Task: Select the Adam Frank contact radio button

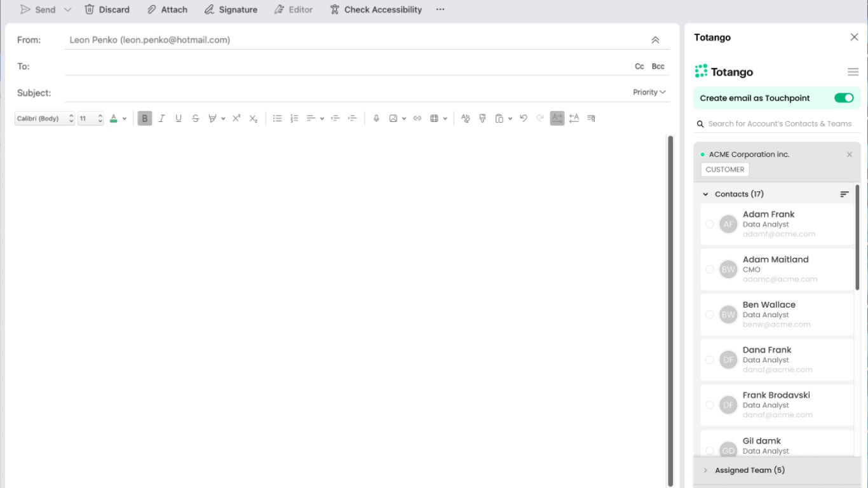Action: pyautogui.click(x=710, y=224)
